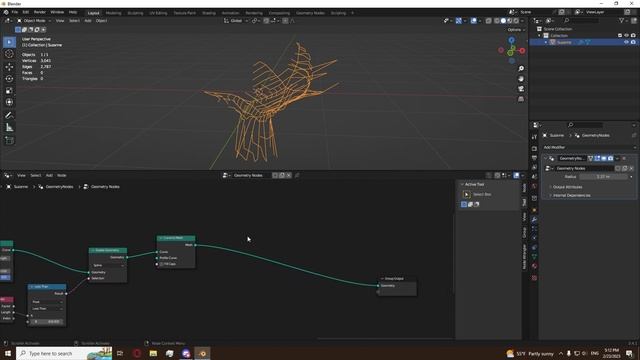This screenshot has width=640, height=360.
Task: Select the Move tool
Action: [x=9, y=67]
